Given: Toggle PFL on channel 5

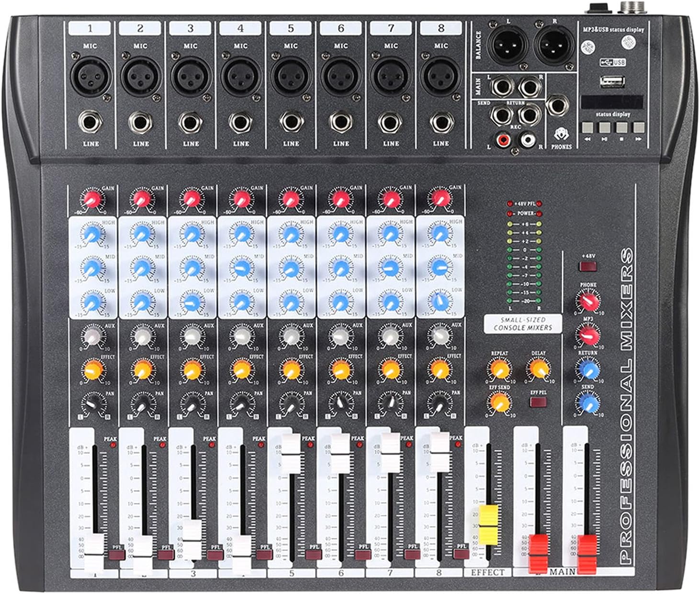Looking at the screenshot, I should 314,555.
